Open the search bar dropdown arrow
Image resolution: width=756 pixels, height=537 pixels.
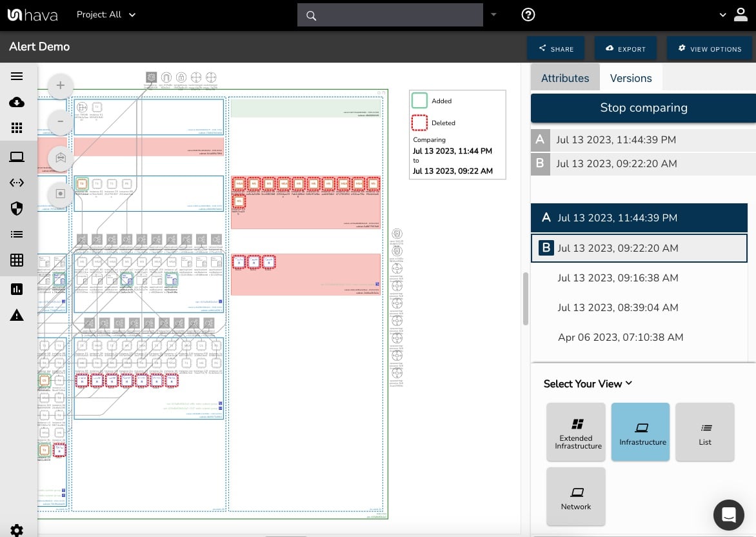click(x=493, y=14)
